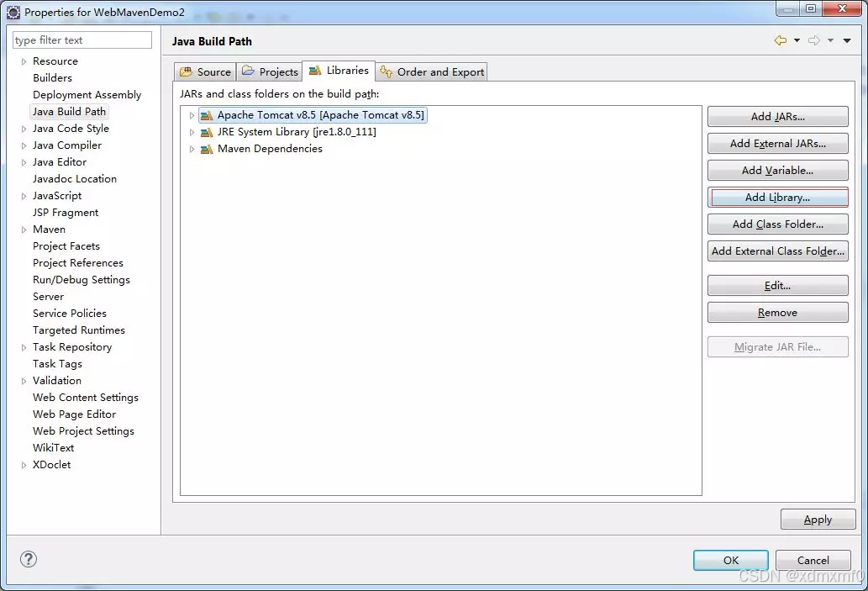This screenshot has height=591, width=868.
Task: Expand the Java Code Style category
Action: (24, 129)
